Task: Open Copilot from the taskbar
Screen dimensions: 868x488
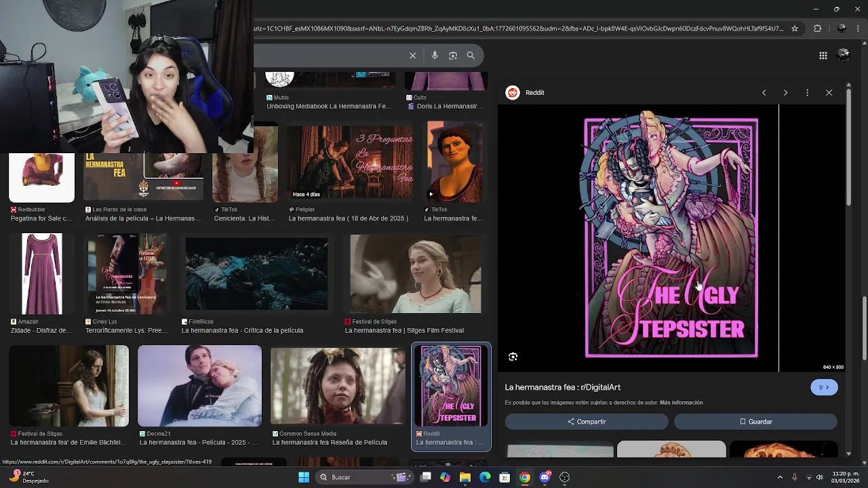Action: [x=446, y=477]
